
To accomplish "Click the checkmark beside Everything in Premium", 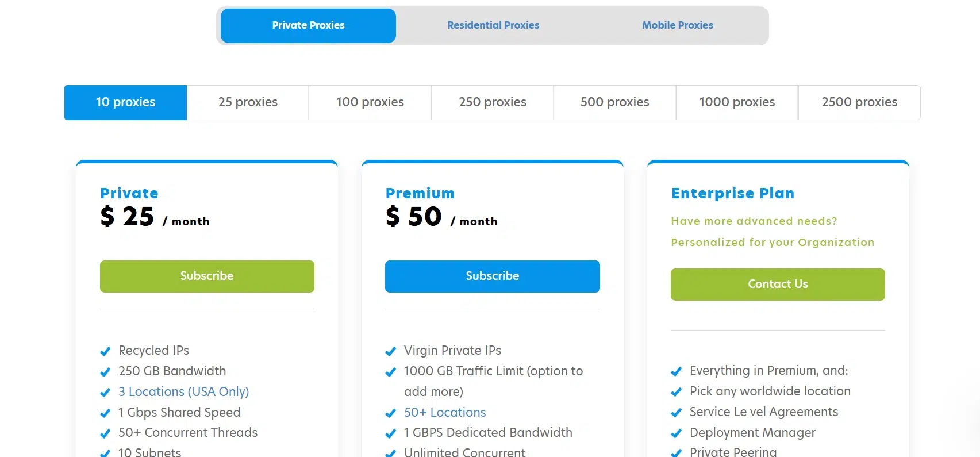I will pos(677,371).
